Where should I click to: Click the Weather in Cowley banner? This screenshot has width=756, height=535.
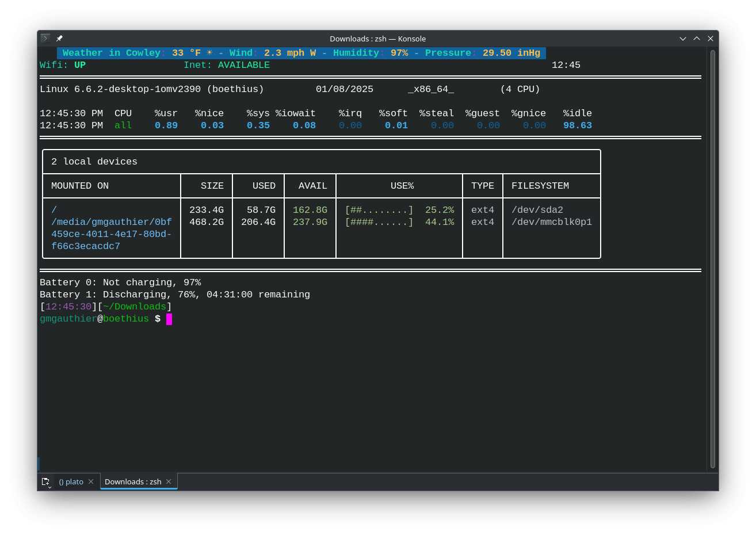tap(301, 53)
